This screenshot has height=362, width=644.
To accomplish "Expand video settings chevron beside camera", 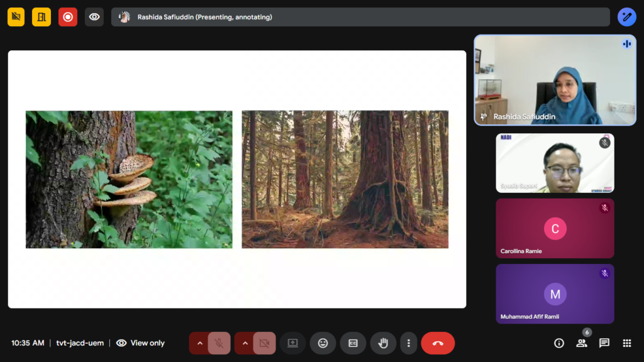I will [x=245, y=343].
